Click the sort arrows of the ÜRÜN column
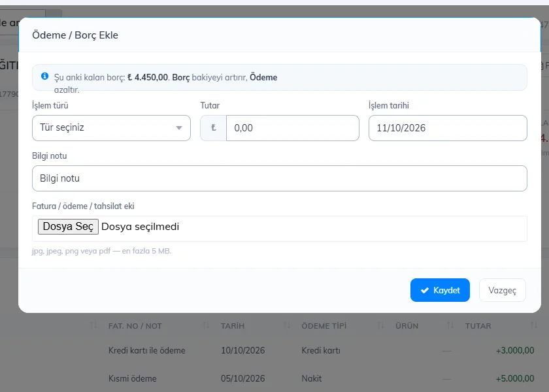Image resolution: width=549 pixels, height=392 pixels. 450,326
